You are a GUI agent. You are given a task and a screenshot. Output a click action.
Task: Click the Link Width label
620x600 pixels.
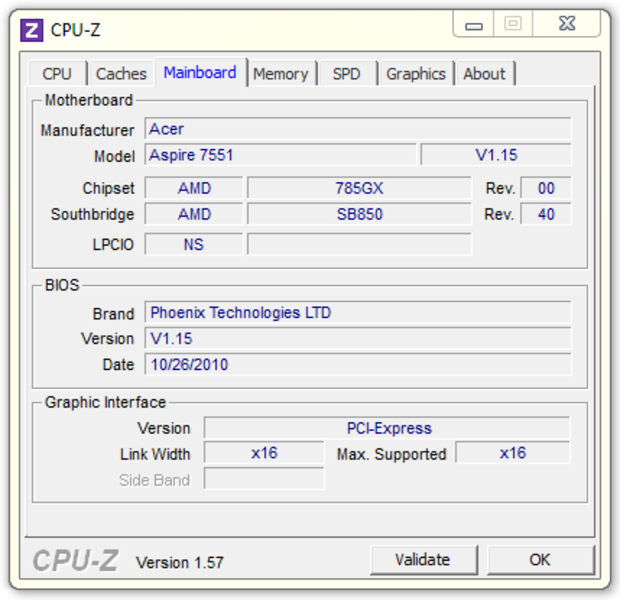(x=155, y=454)
